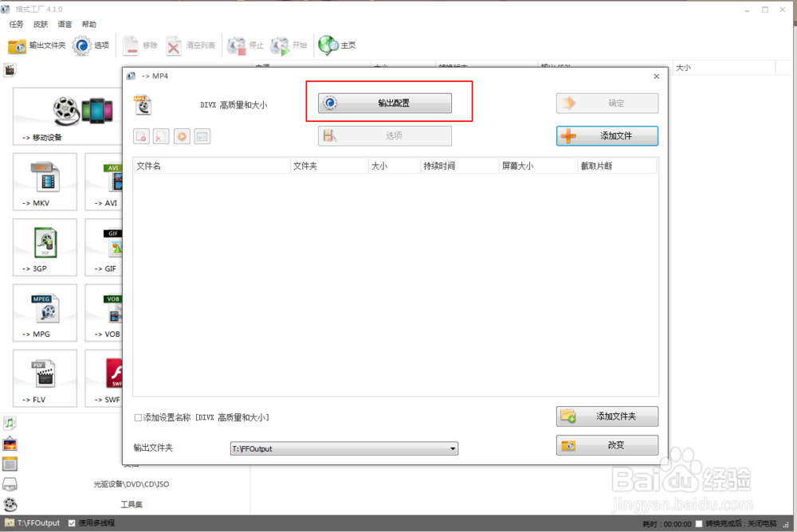The image size is (797, 532).
Task: Toggle the 转换完成后：关闭电脑 checkbox
Action: 699,524
